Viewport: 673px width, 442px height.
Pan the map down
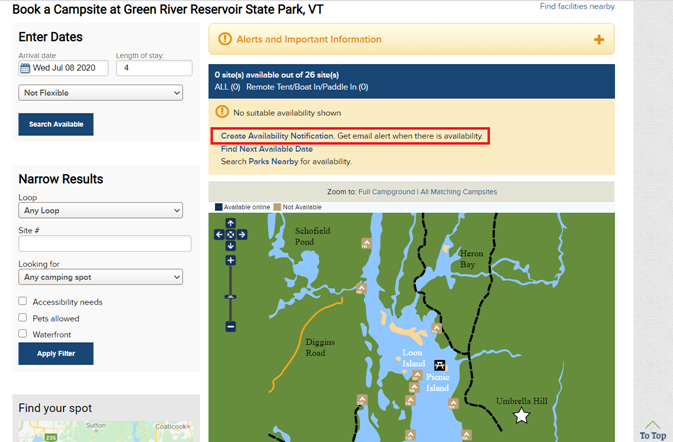click(x=230, y=245)
